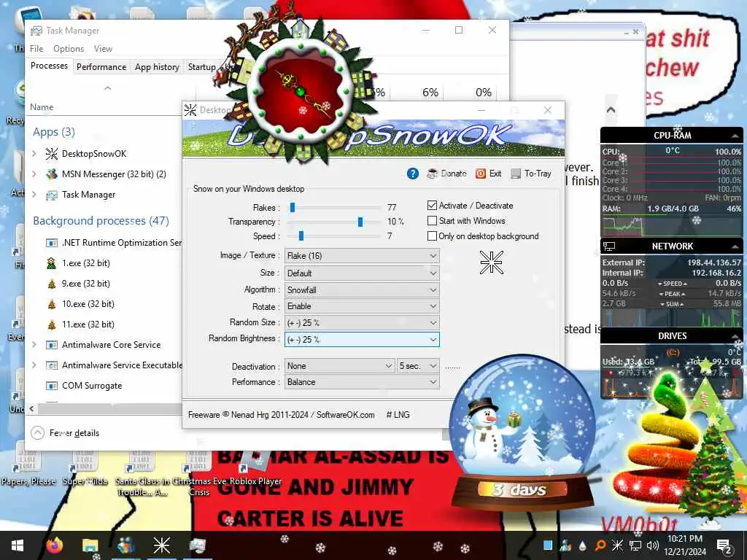Click the Task Manager process icon in Apps
The height and width of the screenshot is (560, 747).
point(52,195)
